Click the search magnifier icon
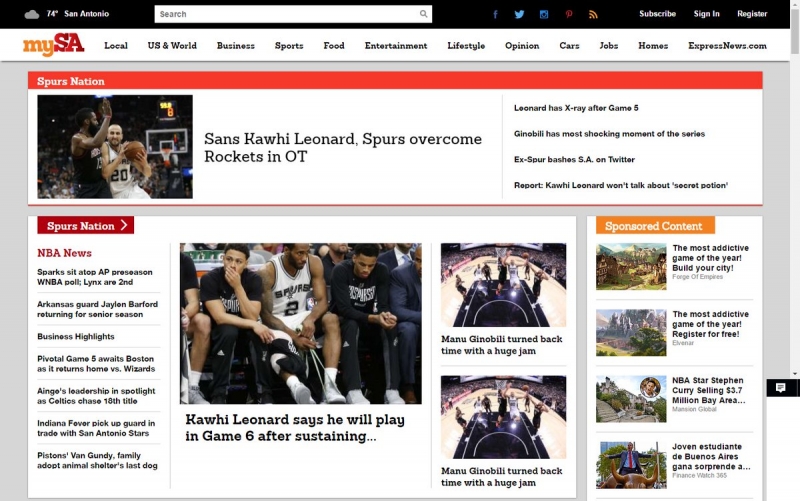This screenshot has width=800, height=501. [423, 14]
